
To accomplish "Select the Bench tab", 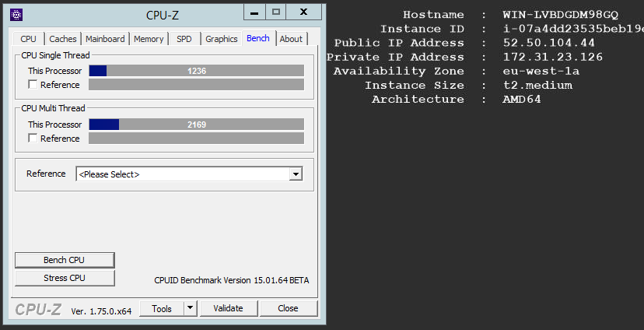I will [258, 38].
